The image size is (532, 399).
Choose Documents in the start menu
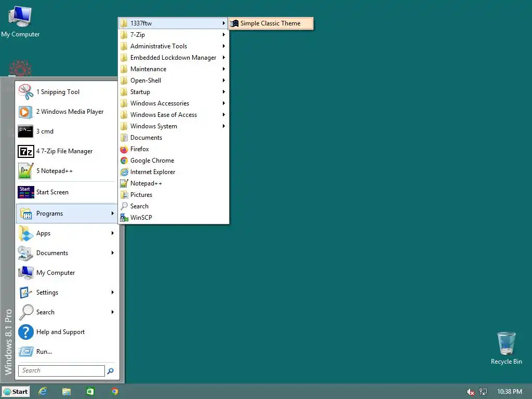coord(66,253)
